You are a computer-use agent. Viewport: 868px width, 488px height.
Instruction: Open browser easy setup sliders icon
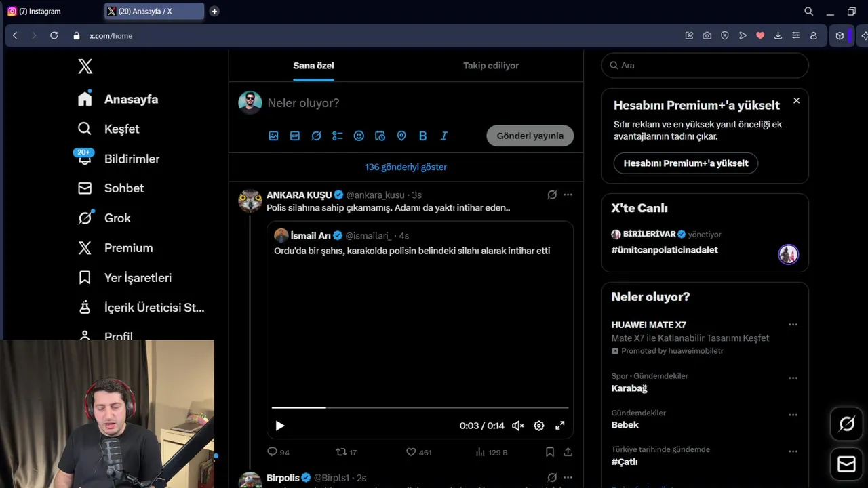click(x=795, y=35)
